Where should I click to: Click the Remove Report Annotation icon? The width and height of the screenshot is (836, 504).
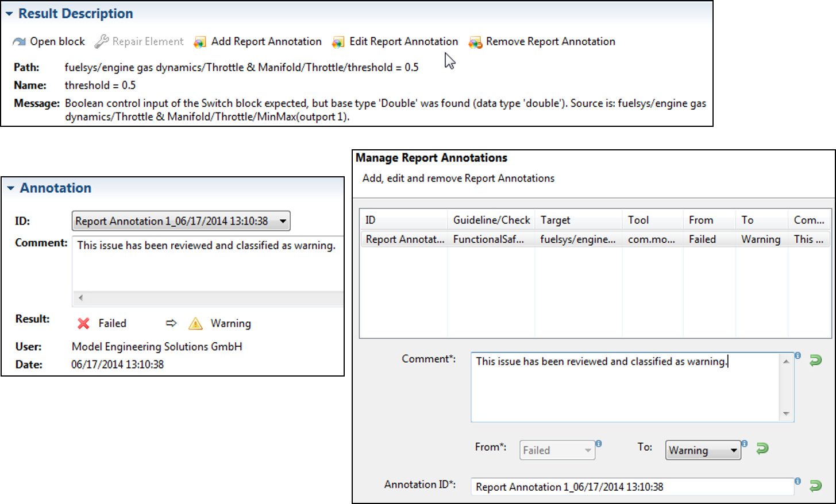tap(475, 42)
